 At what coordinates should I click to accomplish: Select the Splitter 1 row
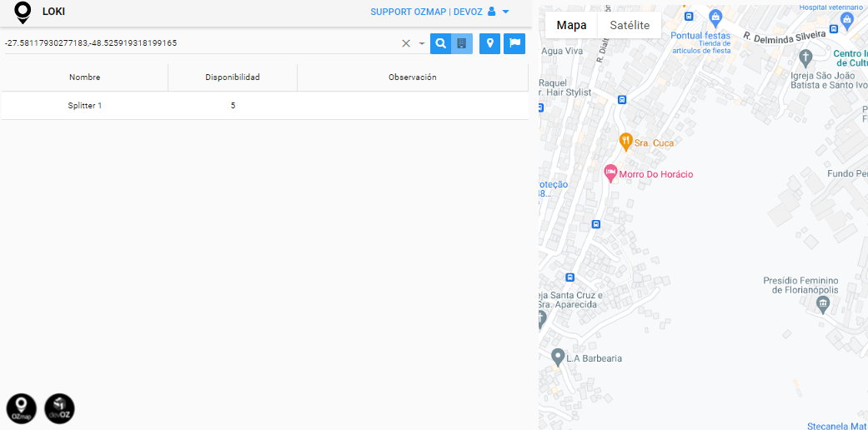[264, 105]
